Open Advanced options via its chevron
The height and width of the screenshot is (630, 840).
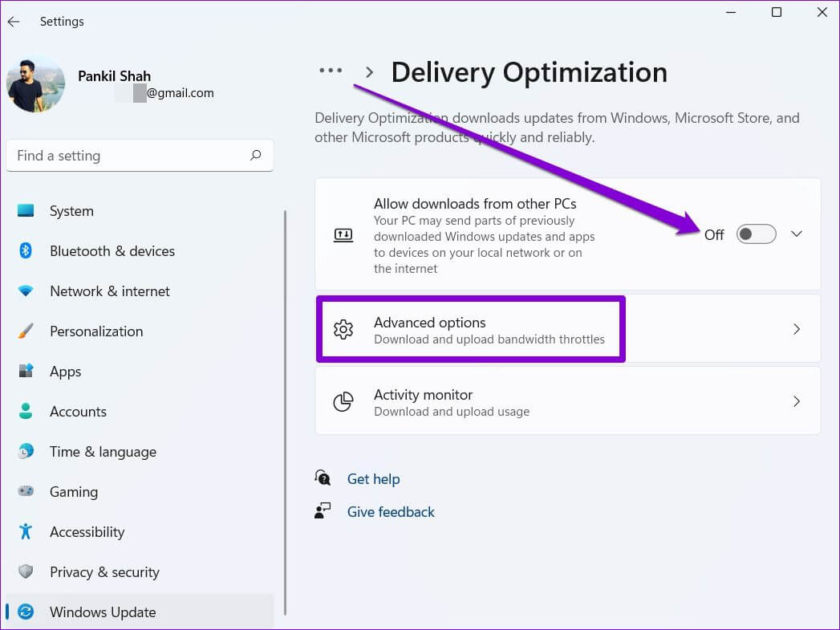(797, 329)
